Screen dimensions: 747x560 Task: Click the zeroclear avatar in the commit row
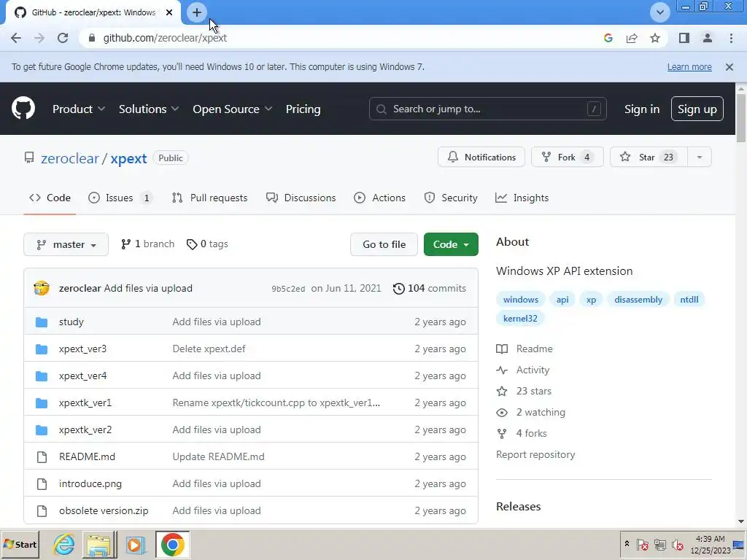[x=42, y=288]
